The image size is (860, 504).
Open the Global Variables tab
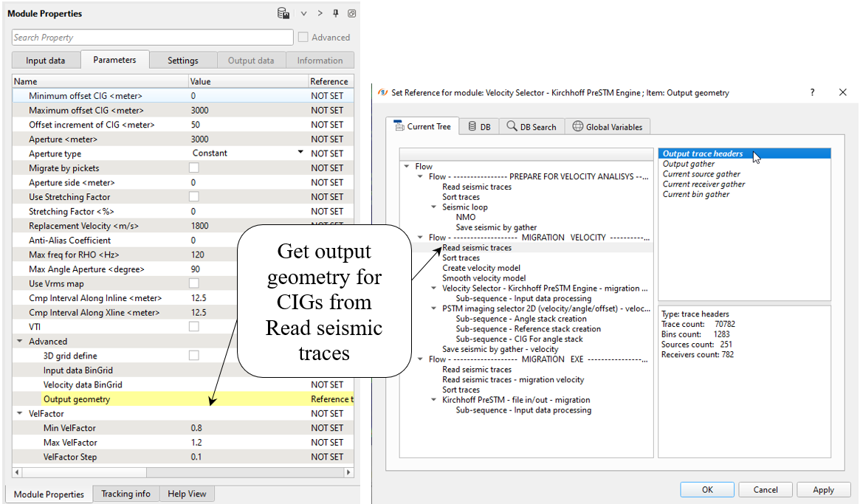607,127
